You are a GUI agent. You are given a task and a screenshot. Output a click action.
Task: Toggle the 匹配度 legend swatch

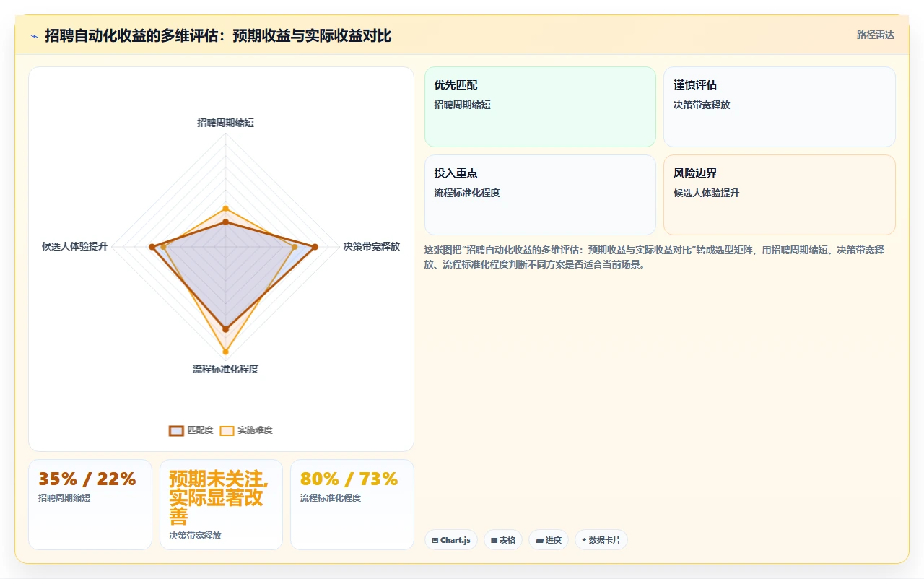point(176,430)
